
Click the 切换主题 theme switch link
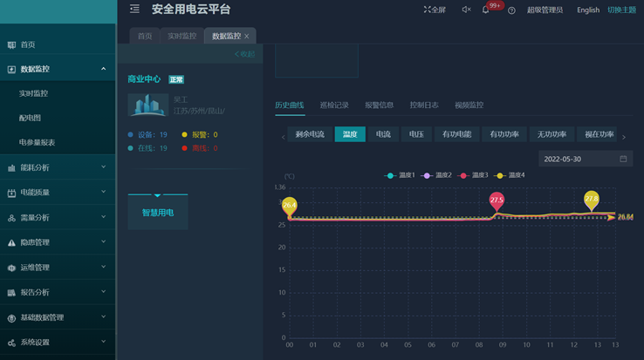pos(621,10)
